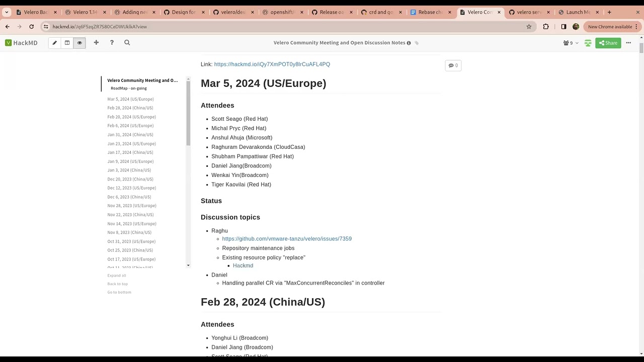The width and height of the screenshot is (644, 362).
Task: Click the contents scrollbar down arrow
Action: click(x=189, y=265)
